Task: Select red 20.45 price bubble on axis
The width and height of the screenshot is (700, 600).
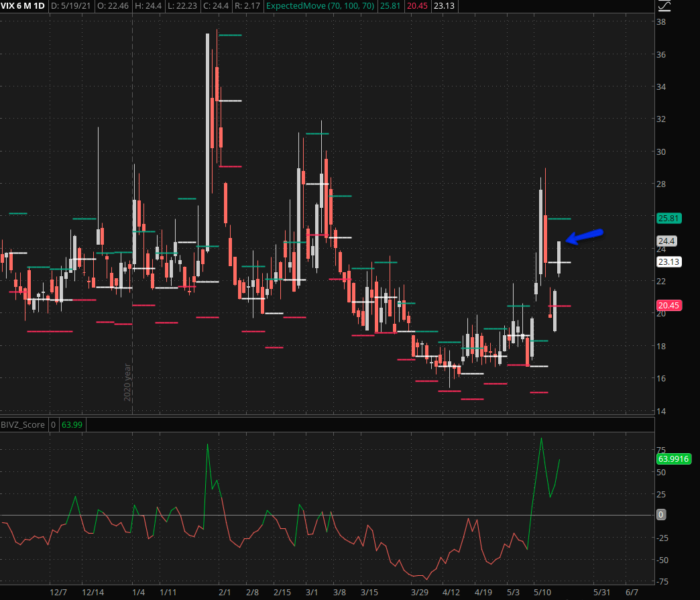Action: pos(668,305)
